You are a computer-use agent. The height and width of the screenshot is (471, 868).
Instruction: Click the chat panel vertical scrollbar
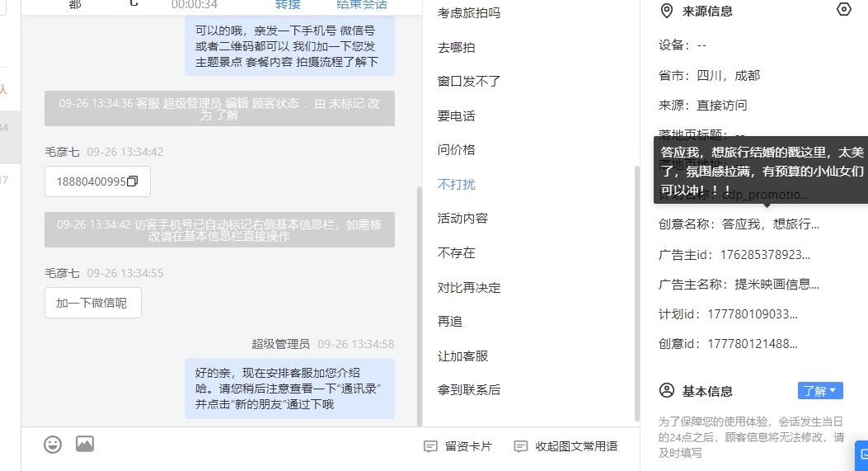click(x=419, y=306)
